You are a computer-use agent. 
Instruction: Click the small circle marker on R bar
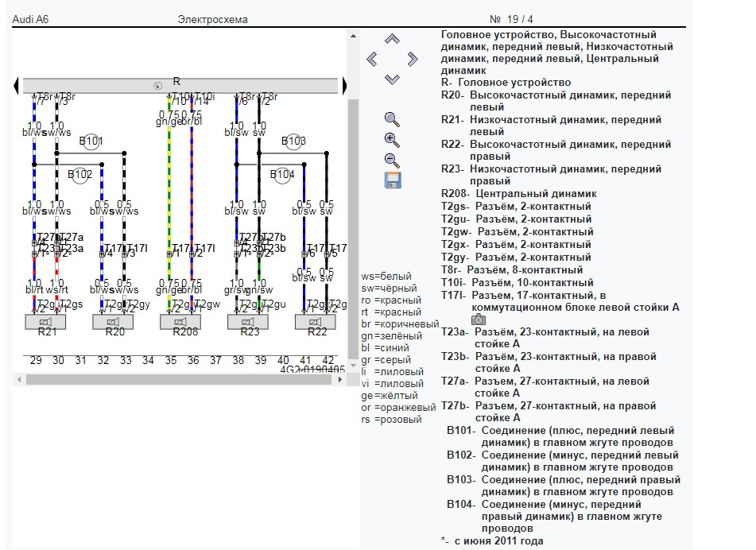pos(157,87)
